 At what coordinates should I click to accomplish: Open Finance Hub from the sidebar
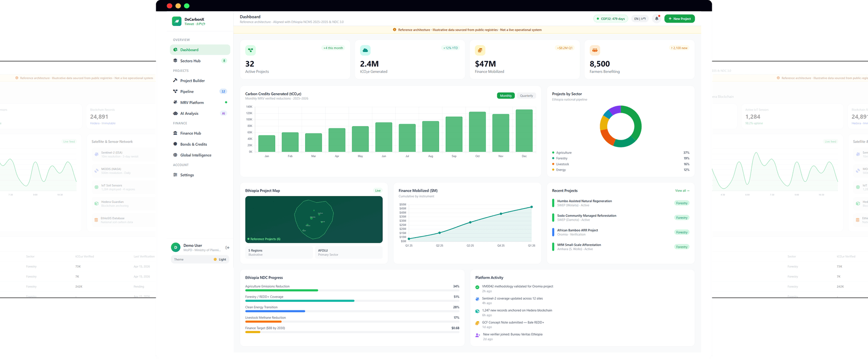200,133
